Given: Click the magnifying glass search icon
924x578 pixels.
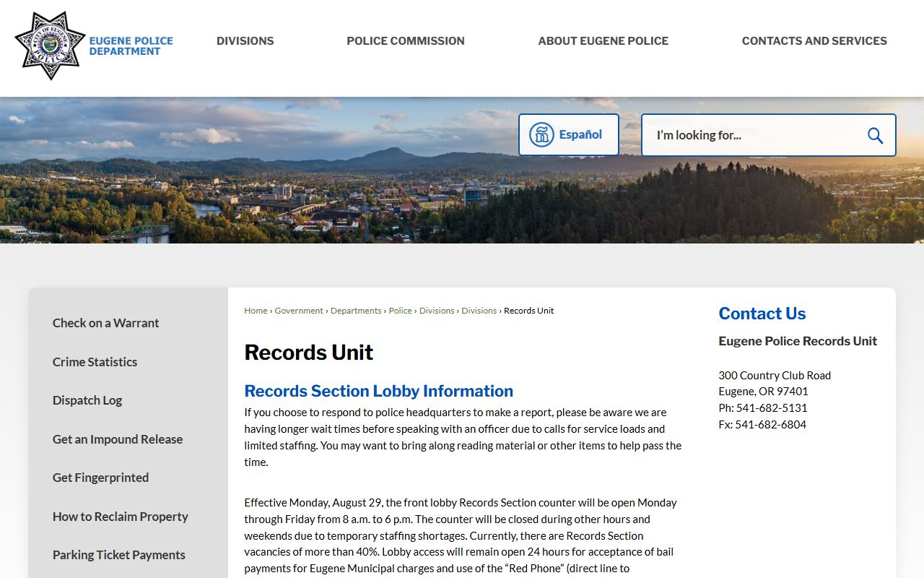Looking at the screenshot, I should point(875,135).
